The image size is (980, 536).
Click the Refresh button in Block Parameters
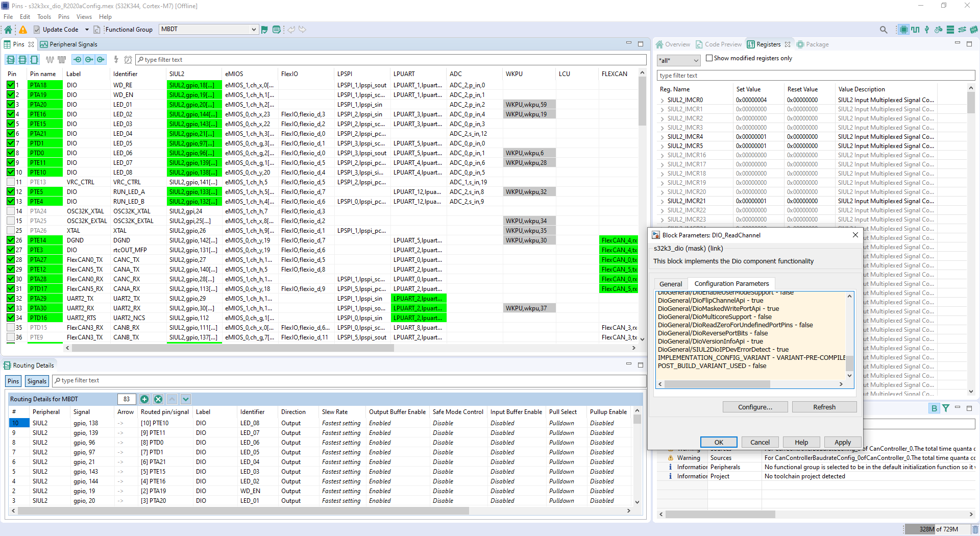pos(824,407)
